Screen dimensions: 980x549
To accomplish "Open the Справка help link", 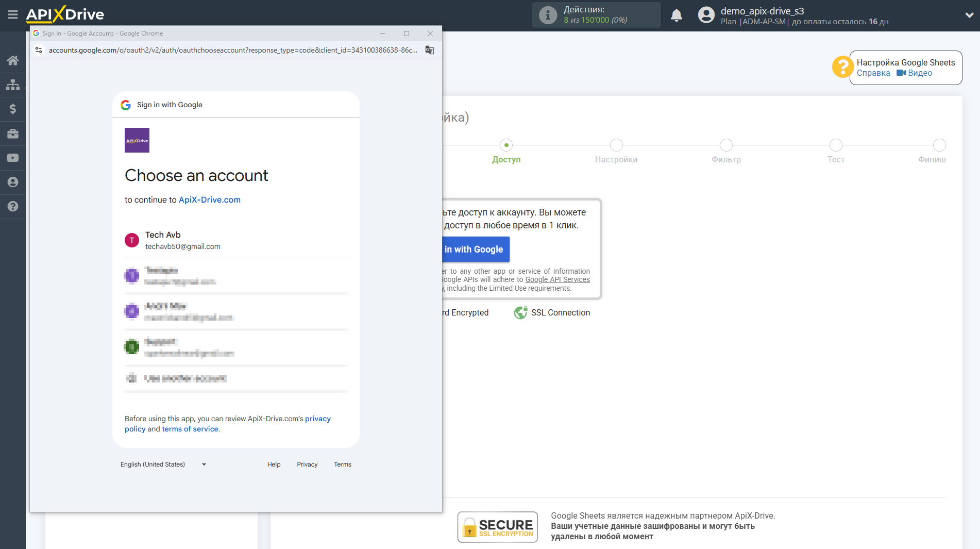I will click(x=873, y=73).
